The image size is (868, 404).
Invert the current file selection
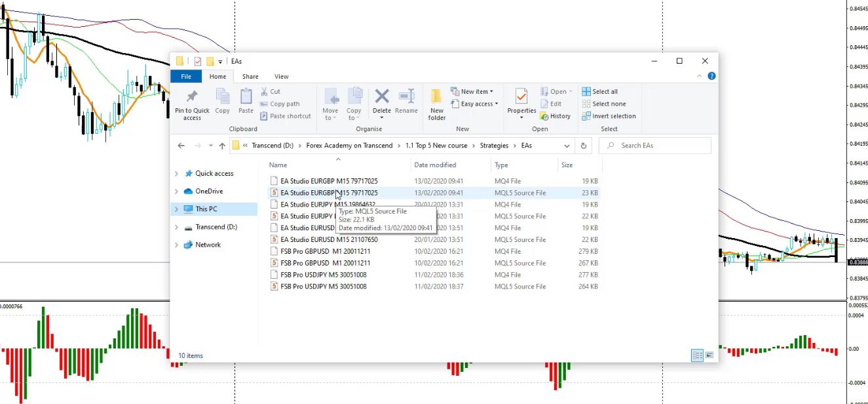(609, 116)
